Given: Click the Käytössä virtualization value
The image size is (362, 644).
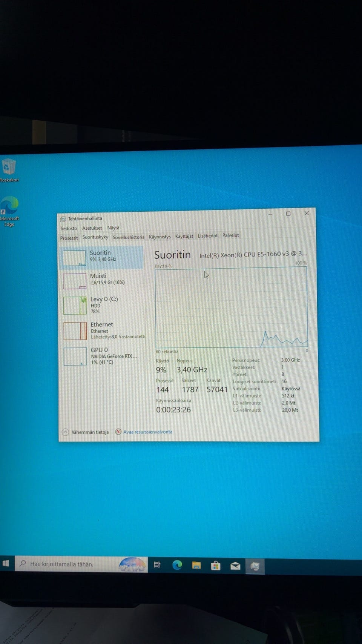Looking at the screenshot, I should click(x=291, y=389).
